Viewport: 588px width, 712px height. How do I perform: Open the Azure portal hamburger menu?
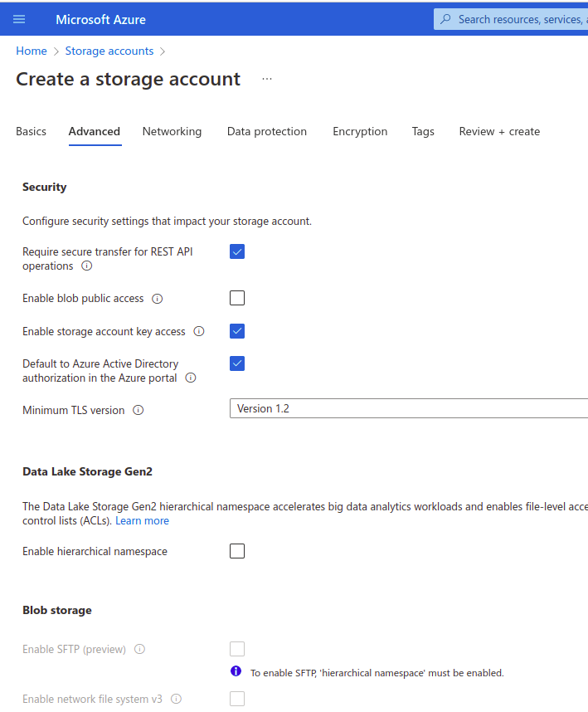click(x=21, y=18)
